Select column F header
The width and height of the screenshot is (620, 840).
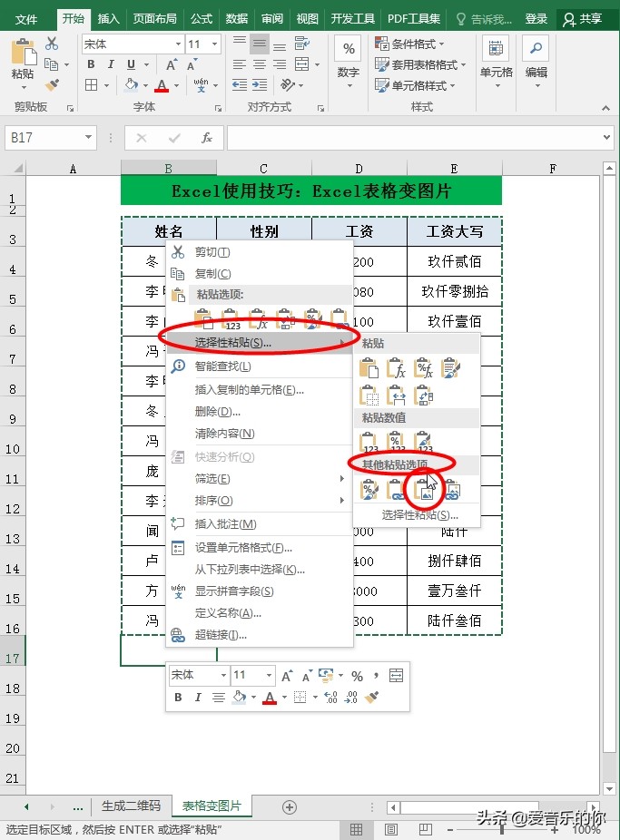[x=552, y=169]
